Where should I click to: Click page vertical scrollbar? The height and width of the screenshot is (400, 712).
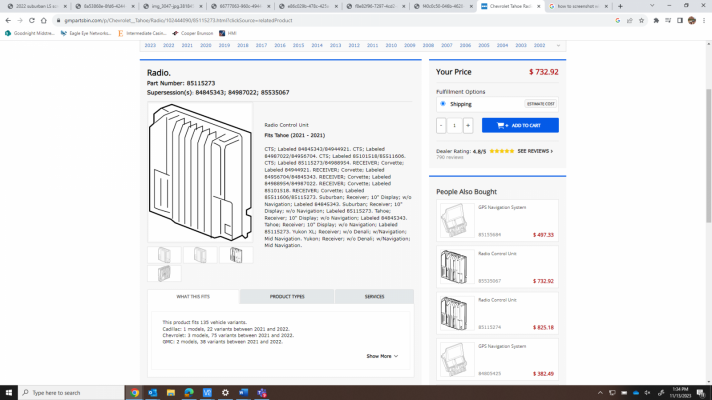click(x=708, y=156)
